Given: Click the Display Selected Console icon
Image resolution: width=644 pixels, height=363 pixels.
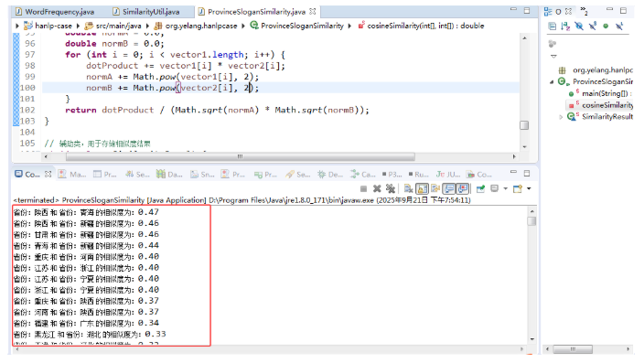Looking at the screenshot, I should tap(495, 188).
